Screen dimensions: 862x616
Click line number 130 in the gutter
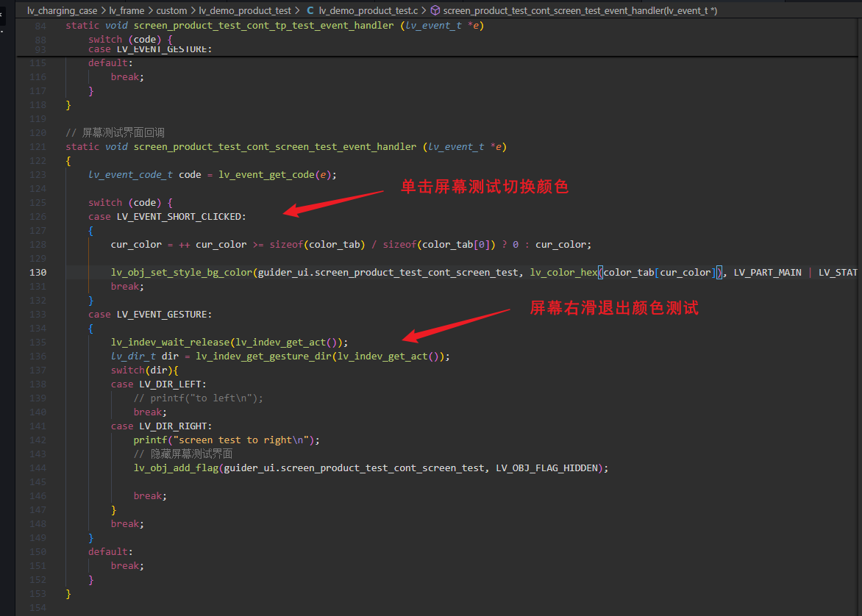[x=38, y=272]
